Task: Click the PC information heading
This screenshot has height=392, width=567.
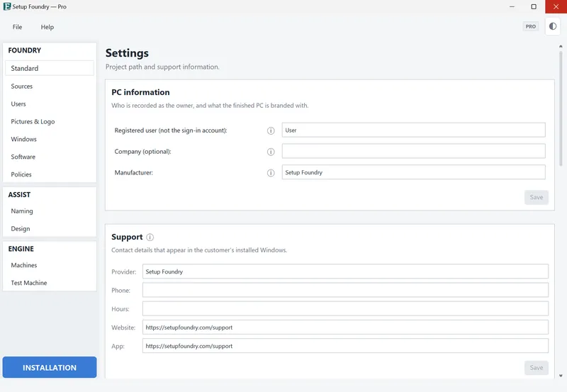Action: coord(140,92)
